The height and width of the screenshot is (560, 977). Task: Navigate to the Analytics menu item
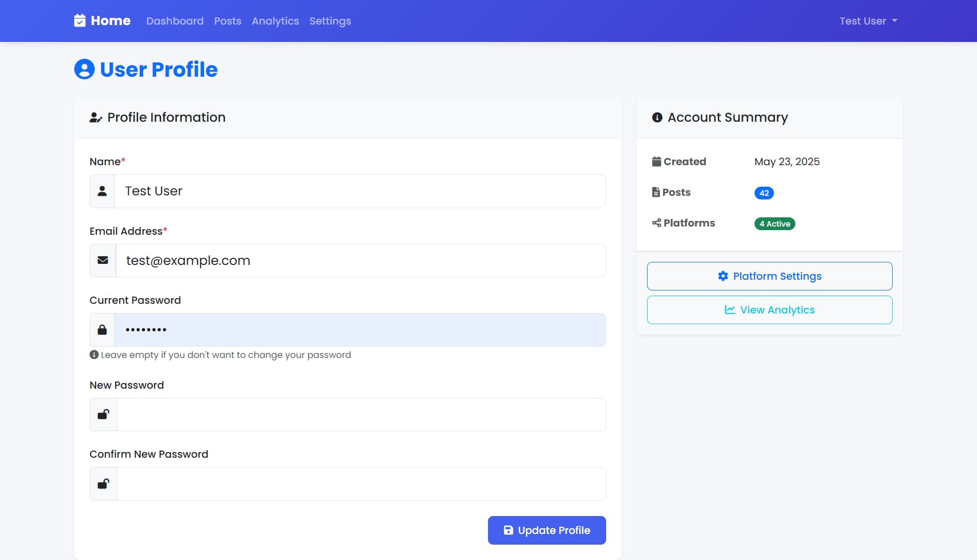coord(275,21)
